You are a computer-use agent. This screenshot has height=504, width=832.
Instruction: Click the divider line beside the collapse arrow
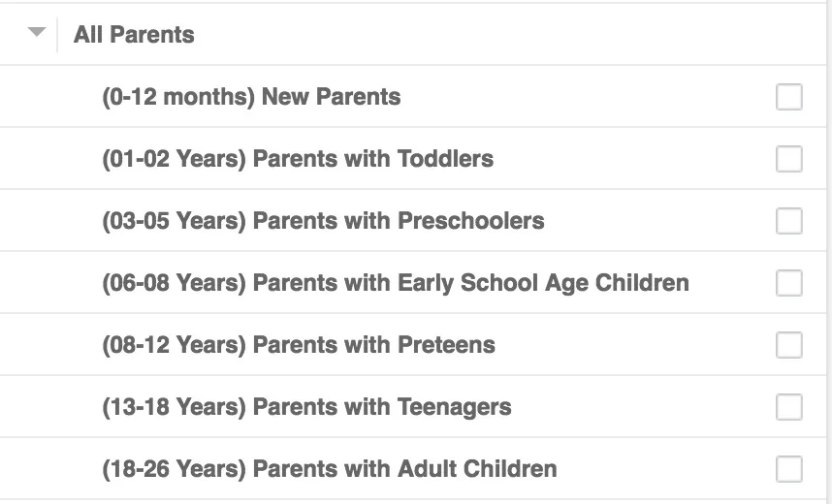coord(57,35)
